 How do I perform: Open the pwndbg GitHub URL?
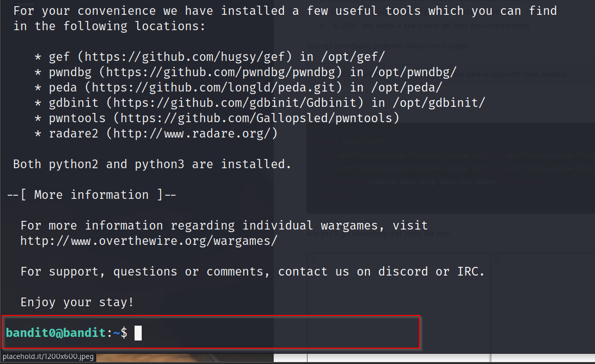(x=221, y=73)
